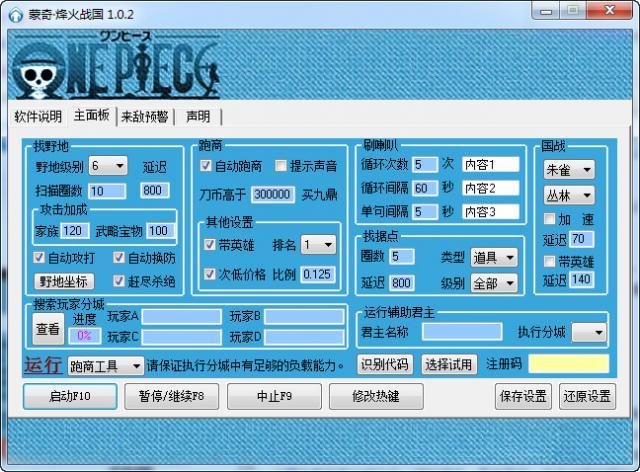This screenshot has height=472, width=640.
Task: Enable the 提示声音 checkbox
Action: (x=281, y=166)
